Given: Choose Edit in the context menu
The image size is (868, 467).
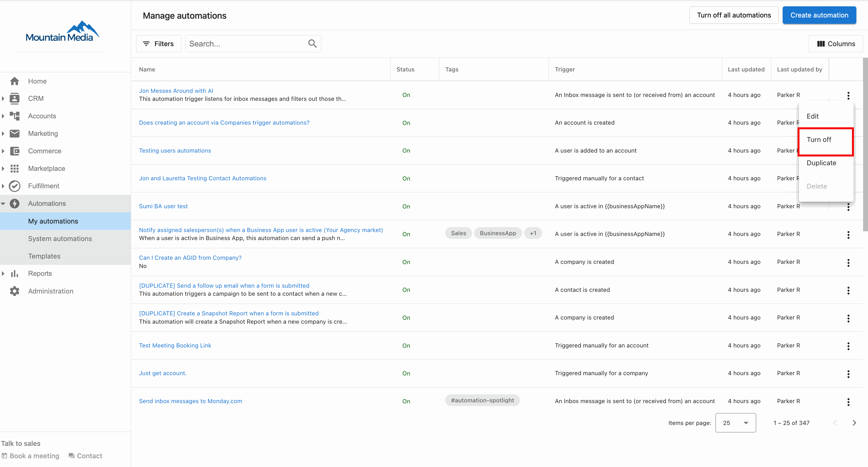Looking at the screenshot, I should pos(825,116).
